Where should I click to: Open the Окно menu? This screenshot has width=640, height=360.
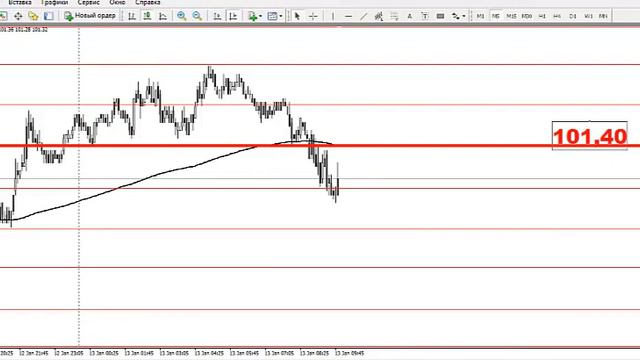point(117,2)
